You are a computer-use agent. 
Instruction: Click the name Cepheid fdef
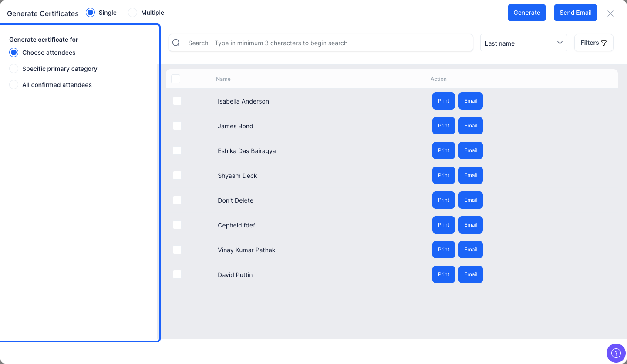click(236, 225)
